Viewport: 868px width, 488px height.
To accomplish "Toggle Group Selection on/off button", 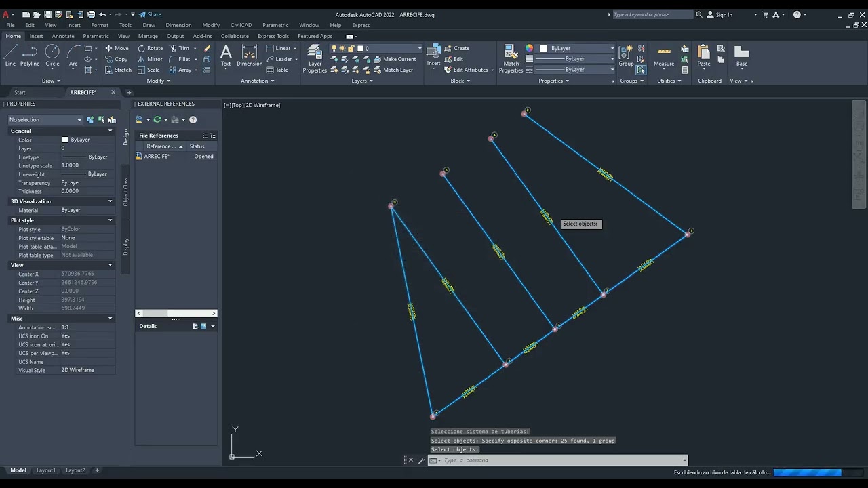I will (x=641, y=70).
